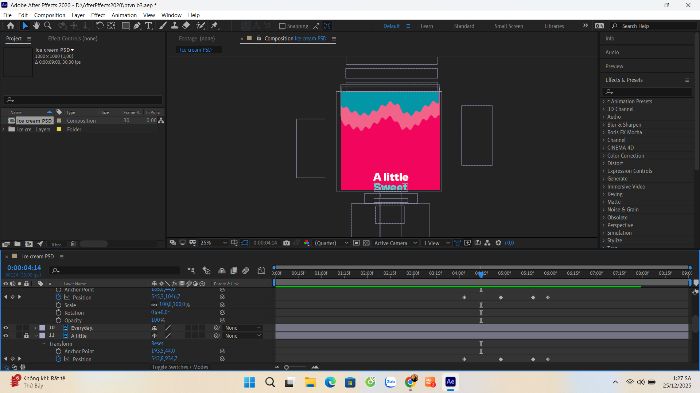Select the Default workspace

[x=392, y=26]
